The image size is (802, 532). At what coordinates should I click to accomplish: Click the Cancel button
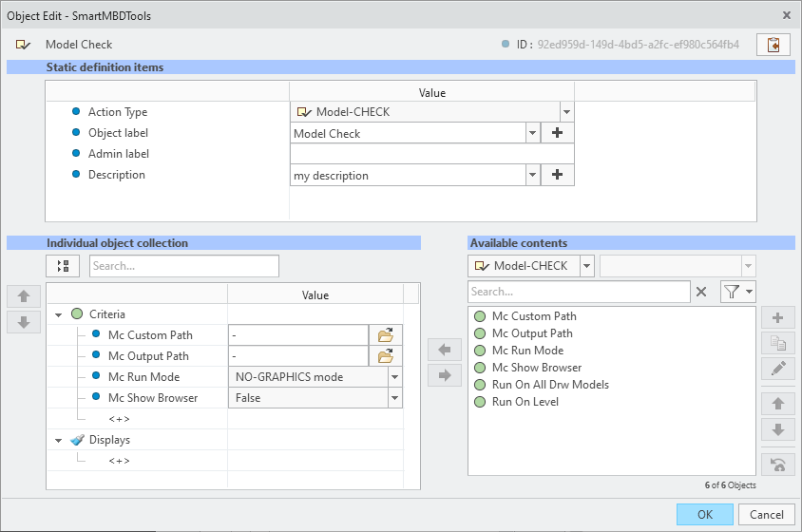[x=767, y=515]
